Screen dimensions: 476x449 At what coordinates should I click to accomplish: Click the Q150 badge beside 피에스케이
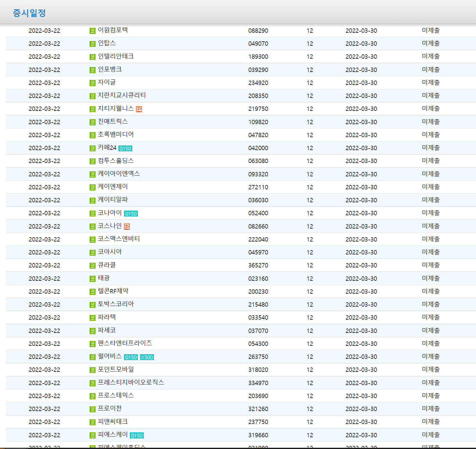137,435
